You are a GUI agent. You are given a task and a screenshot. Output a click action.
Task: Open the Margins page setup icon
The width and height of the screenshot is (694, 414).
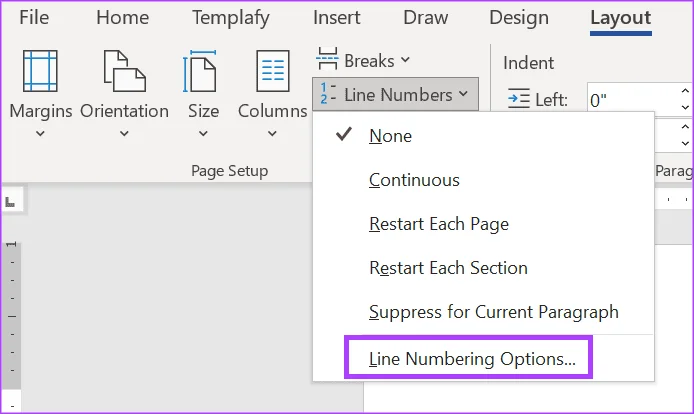click(40, 70)
